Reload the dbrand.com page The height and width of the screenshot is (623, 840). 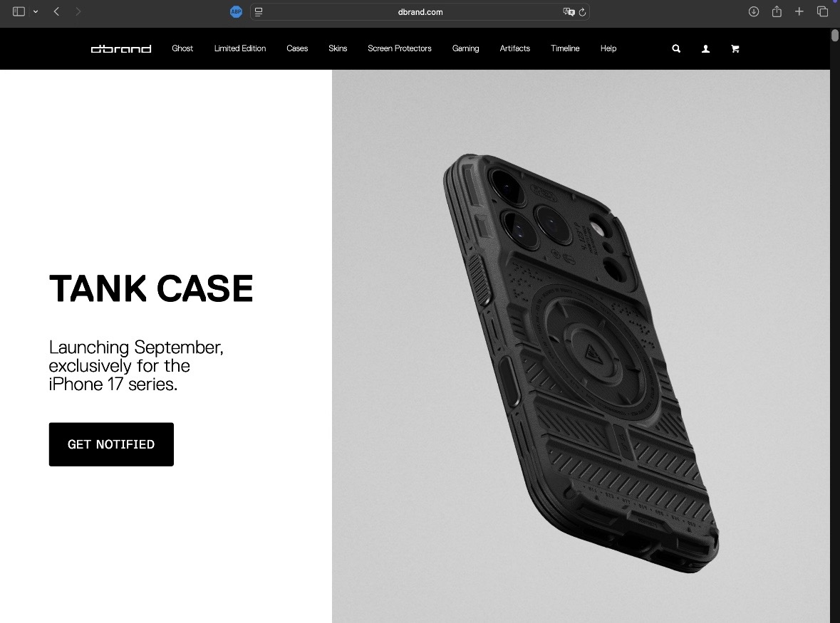pos(582,12)
